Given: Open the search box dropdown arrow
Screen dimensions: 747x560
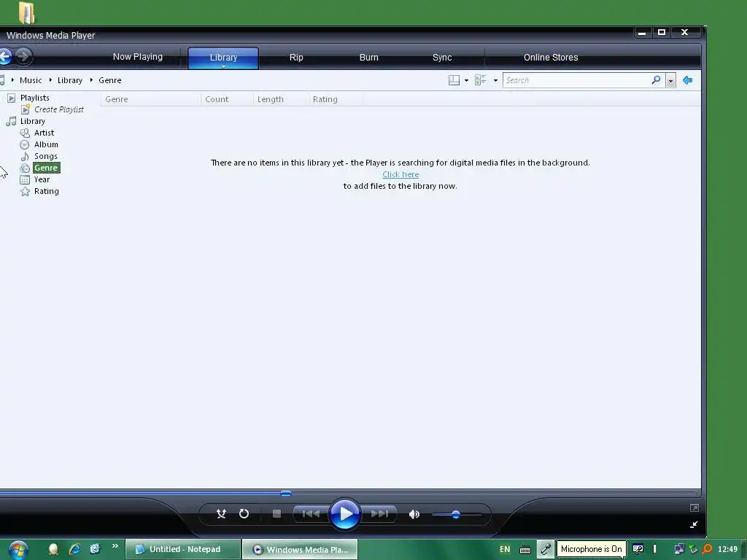Looking at the screenshot, I should [x=671, y=80].
